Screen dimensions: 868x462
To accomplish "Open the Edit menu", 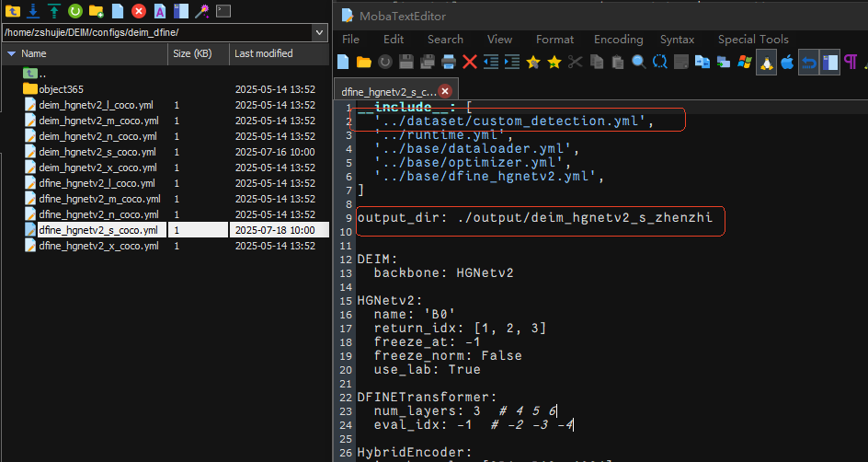I will coord(394,40).
